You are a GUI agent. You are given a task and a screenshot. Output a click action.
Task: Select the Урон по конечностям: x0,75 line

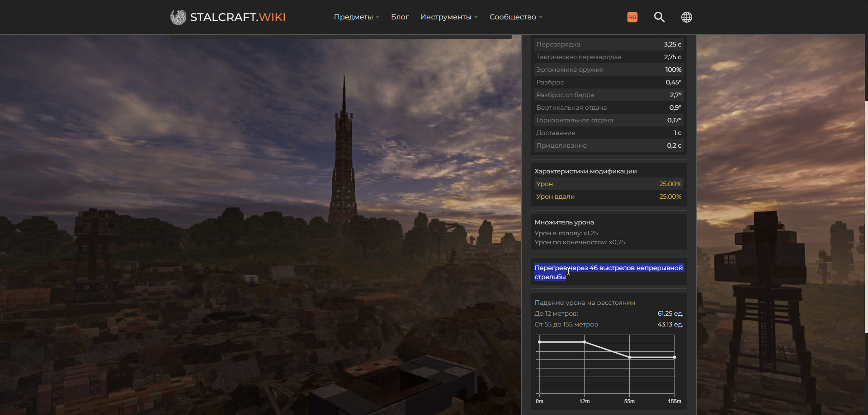[x=580, y=242]
